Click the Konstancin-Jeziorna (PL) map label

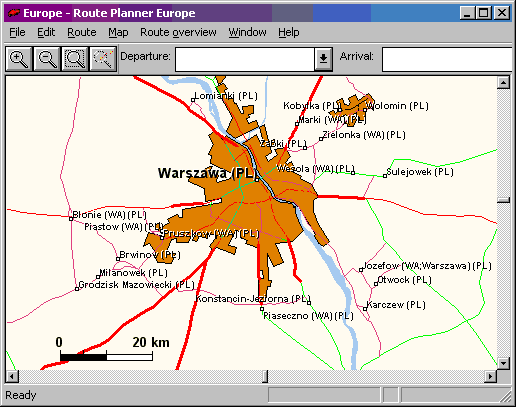253,299
